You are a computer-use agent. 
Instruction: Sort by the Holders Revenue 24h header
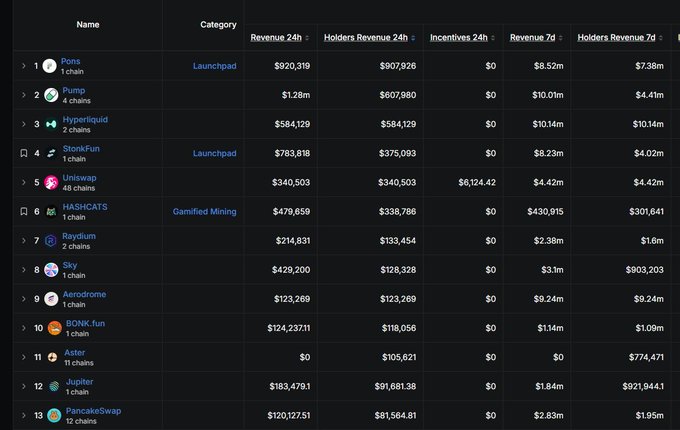[x=366, y=38]
